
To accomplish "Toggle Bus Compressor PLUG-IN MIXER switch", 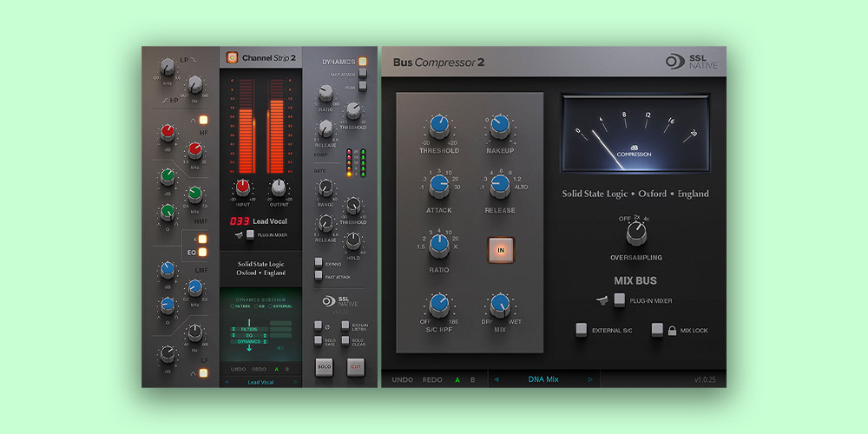I will [x=620, y=300].
